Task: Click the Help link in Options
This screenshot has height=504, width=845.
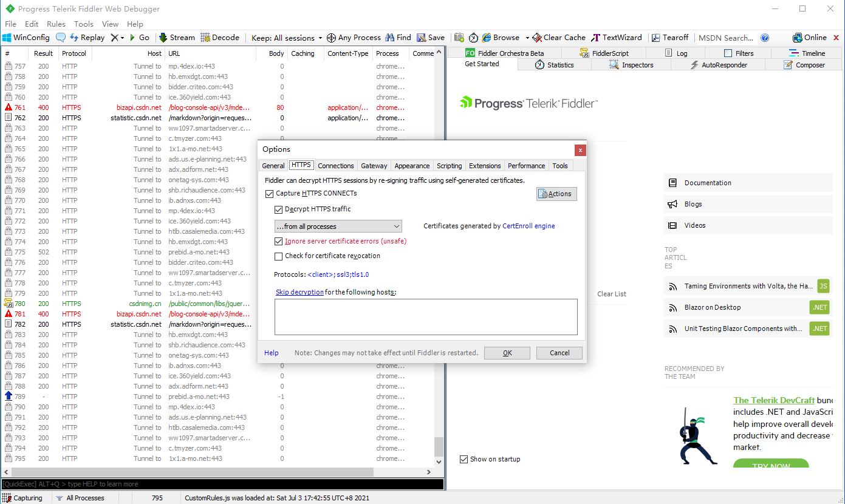Action: [272, 353]
